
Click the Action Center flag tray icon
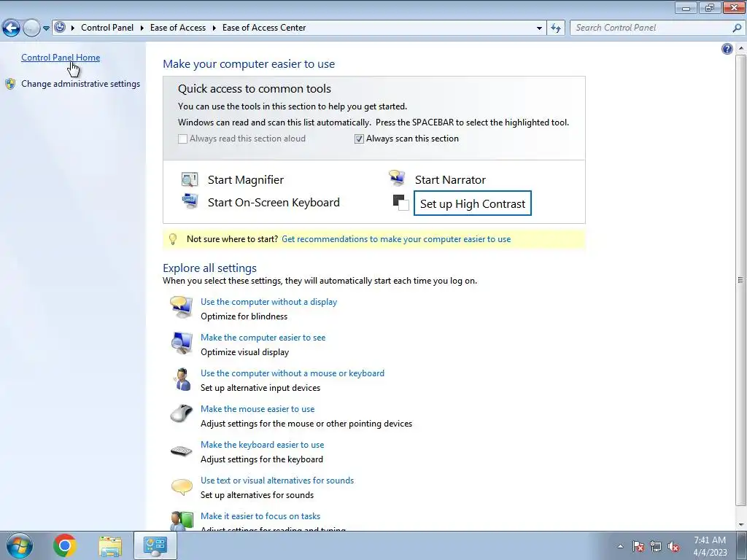[638, 547]
